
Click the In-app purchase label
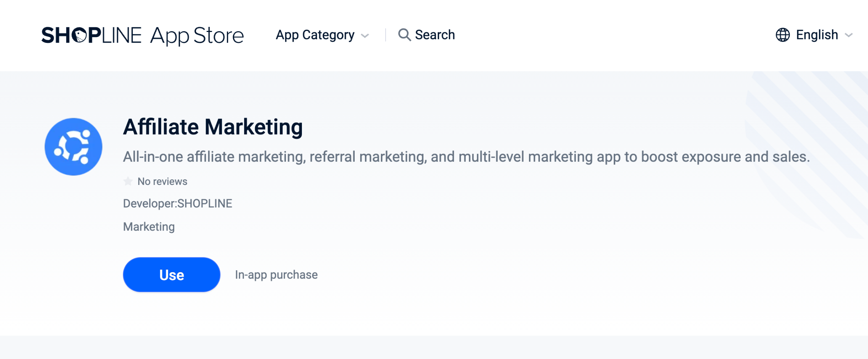(x=276, y=275)
